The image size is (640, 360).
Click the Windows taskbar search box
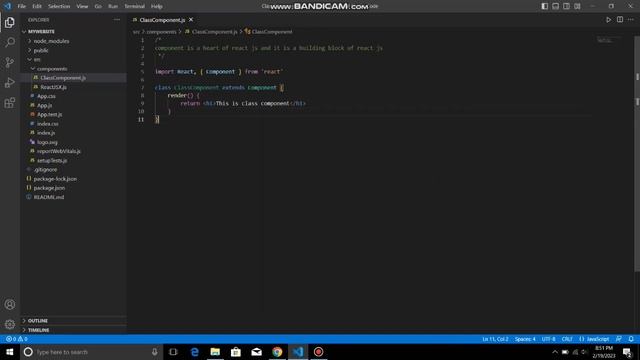click(x=91, y=352)
